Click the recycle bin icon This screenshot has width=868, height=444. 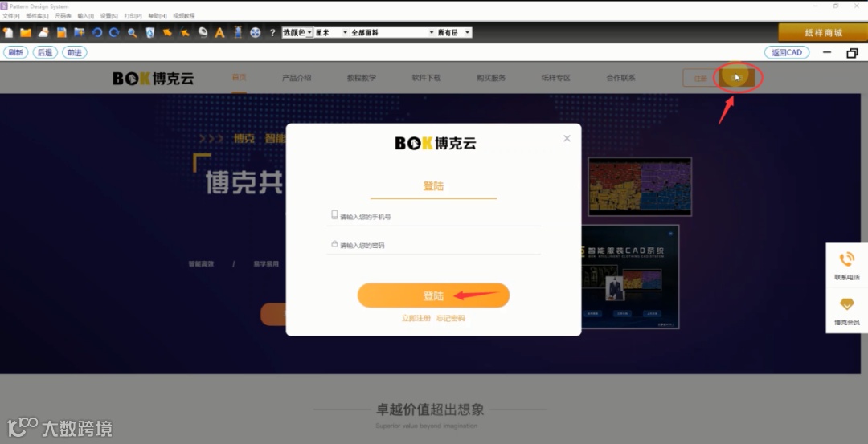coord(150,33)
